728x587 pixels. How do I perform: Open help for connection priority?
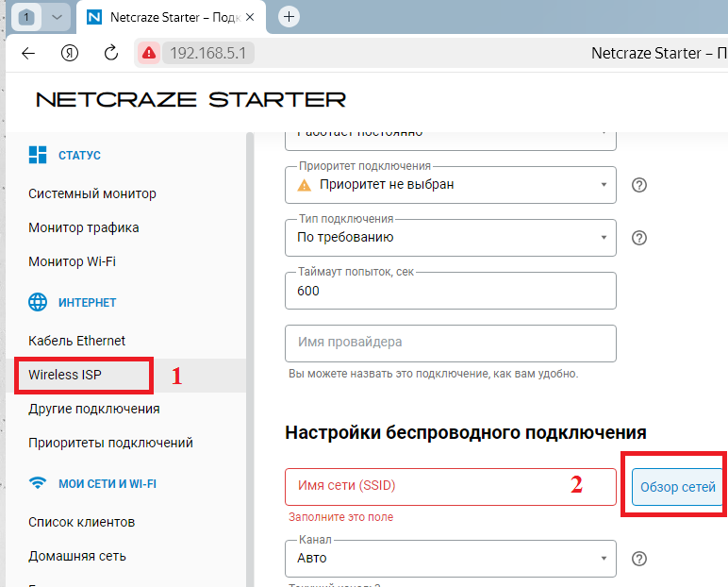point(639,185)
